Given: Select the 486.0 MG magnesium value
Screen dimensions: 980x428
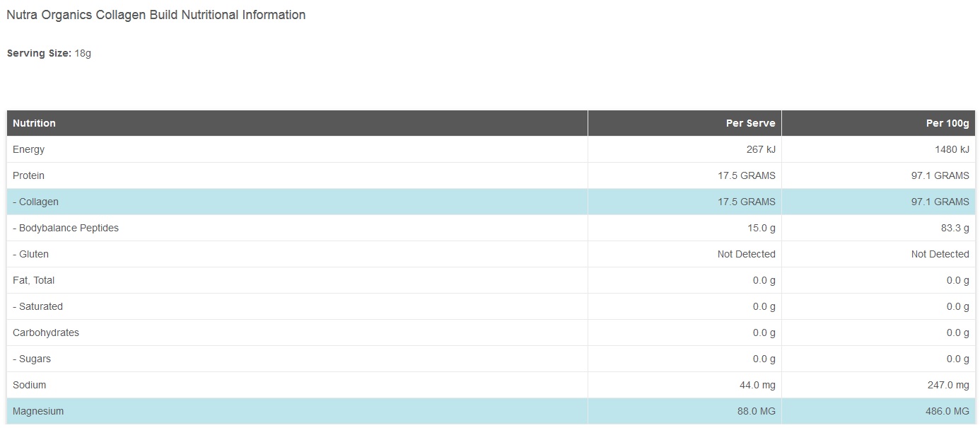Looking at the screenshot, I should point(947,411).
